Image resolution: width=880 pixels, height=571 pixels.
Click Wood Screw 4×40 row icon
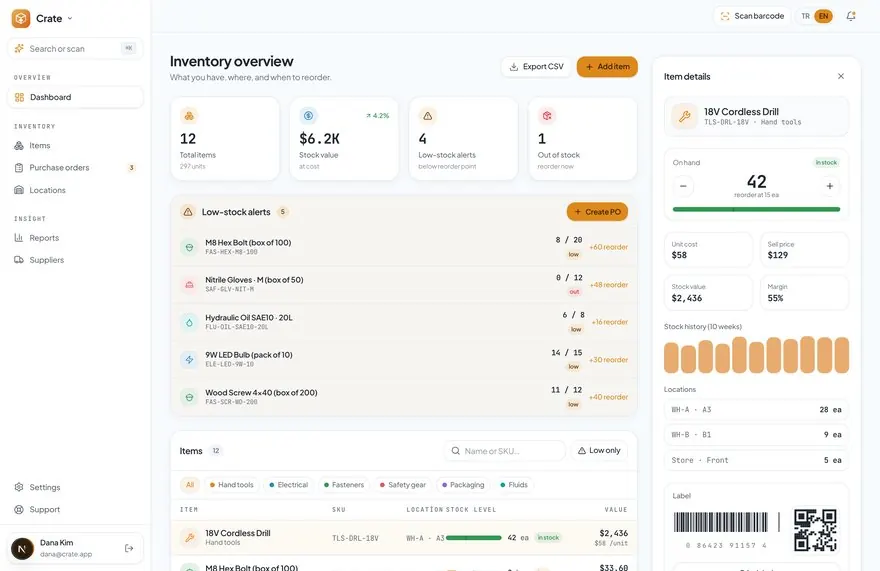pos(190,397)
